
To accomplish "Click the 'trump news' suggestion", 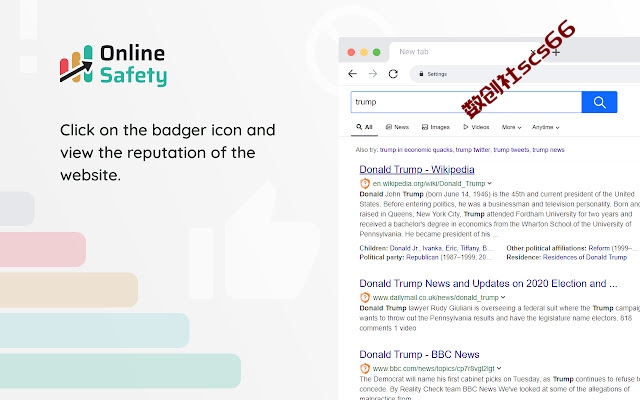I will (x=549, y=150).
